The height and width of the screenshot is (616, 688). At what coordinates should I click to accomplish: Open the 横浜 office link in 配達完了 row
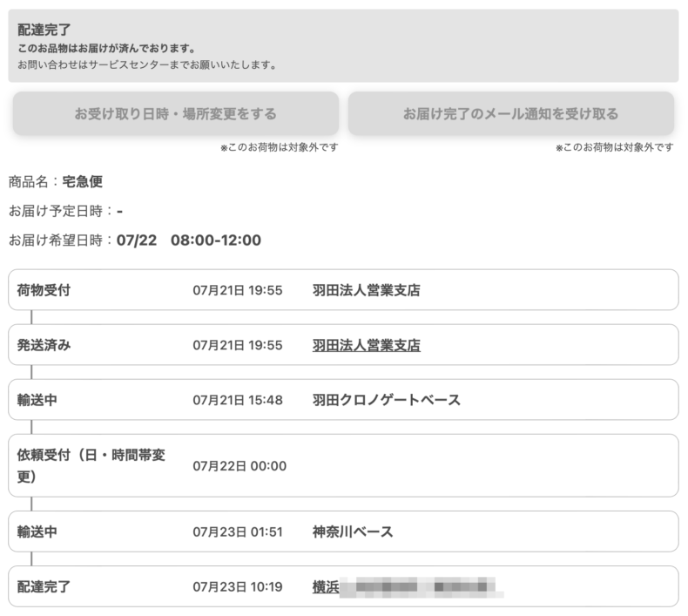tap(326, 586)
